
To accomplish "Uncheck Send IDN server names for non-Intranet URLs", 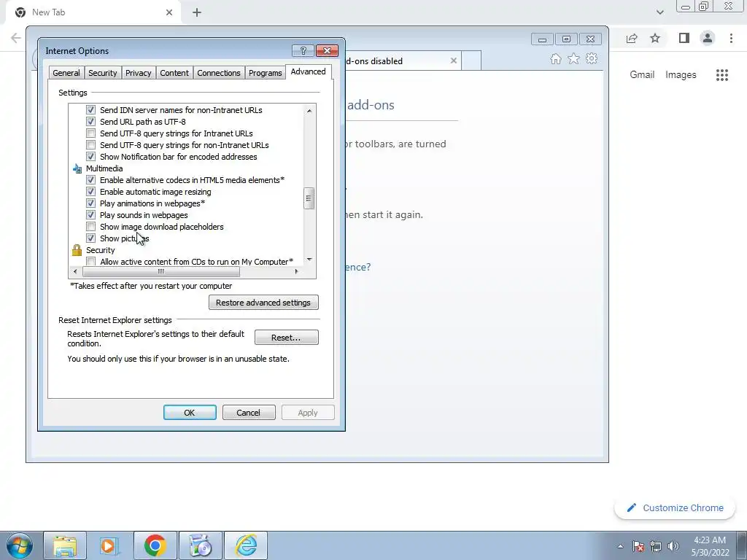I will coord(90,110).
